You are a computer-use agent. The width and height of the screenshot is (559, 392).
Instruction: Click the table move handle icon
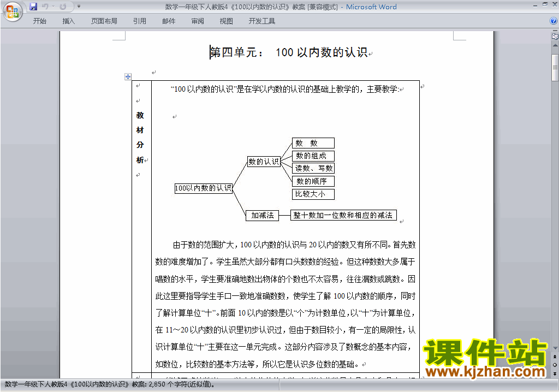[x=128, y=76]
